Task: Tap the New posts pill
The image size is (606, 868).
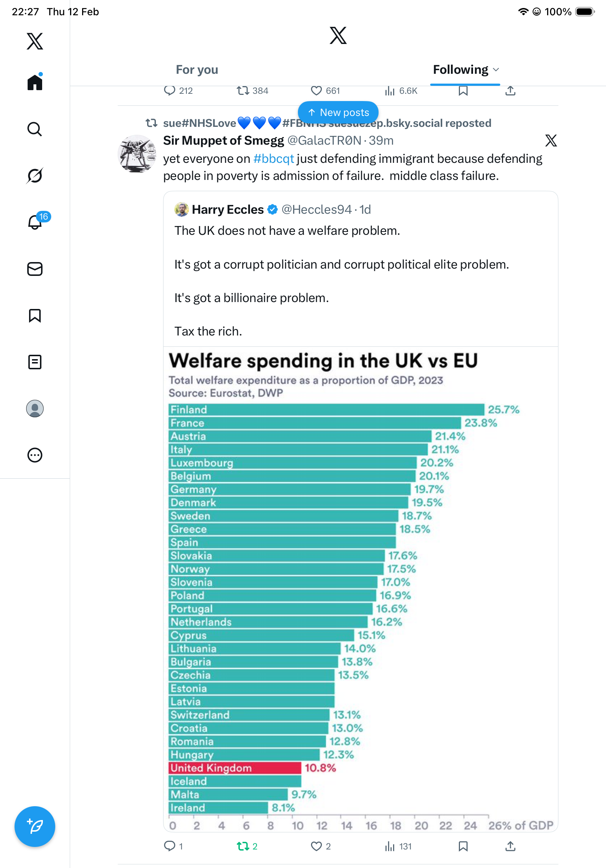Action: [338, 112]
